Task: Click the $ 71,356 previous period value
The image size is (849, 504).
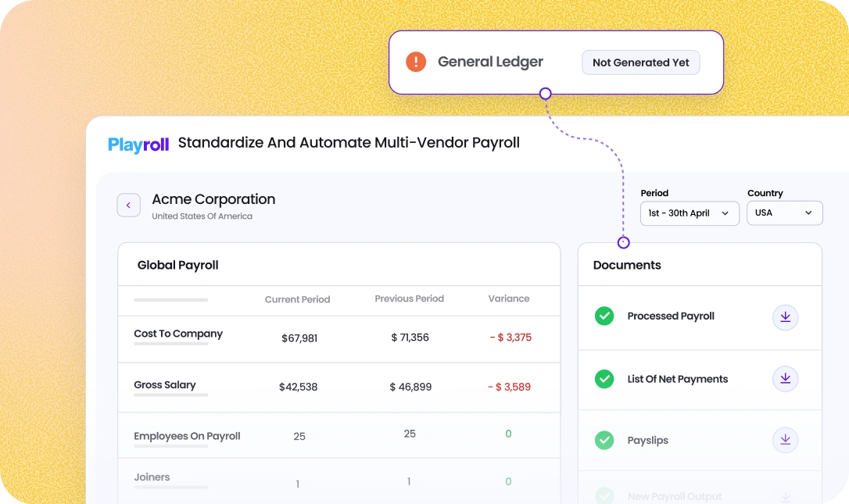Action: [410, 338]
